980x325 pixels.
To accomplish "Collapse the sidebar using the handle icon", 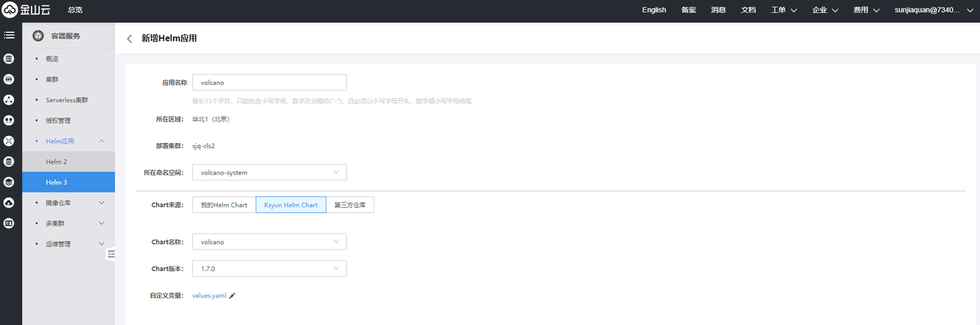I will pos(111,254).
